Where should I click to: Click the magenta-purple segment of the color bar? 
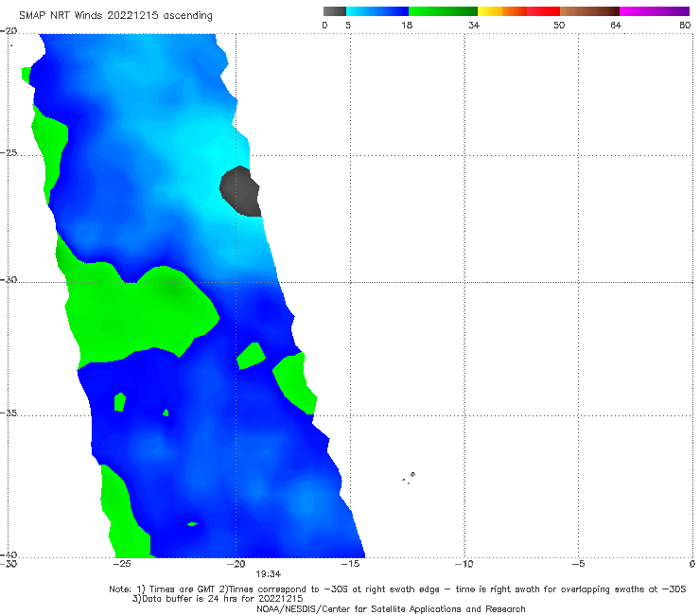click(x=655, y=11)
